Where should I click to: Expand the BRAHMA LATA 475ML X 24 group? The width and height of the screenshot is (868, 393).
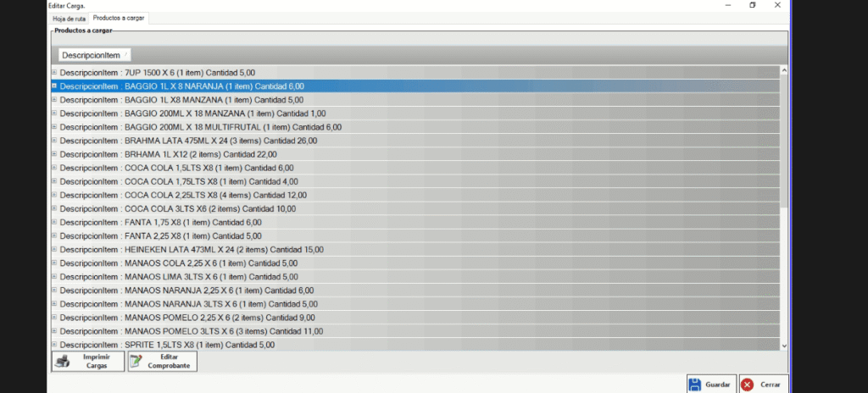coord(54,141)
